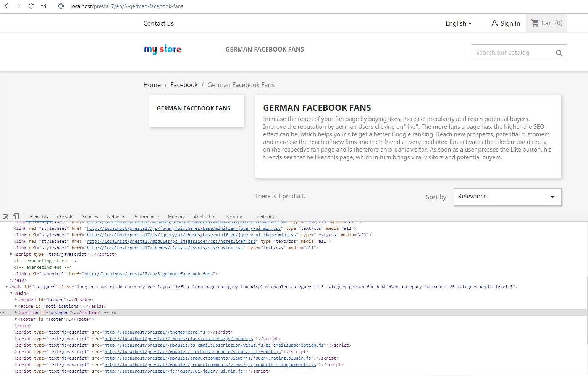The image size is (588, 376).
Task: Open the jquery.rating.plugin.js script link
Action: coord(208,358)
